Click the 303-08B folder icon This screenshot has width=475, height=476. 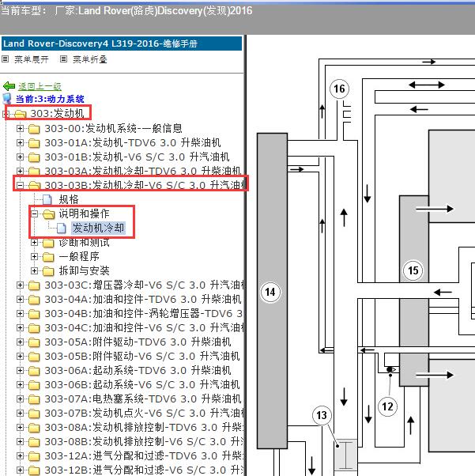coord(34,442)
